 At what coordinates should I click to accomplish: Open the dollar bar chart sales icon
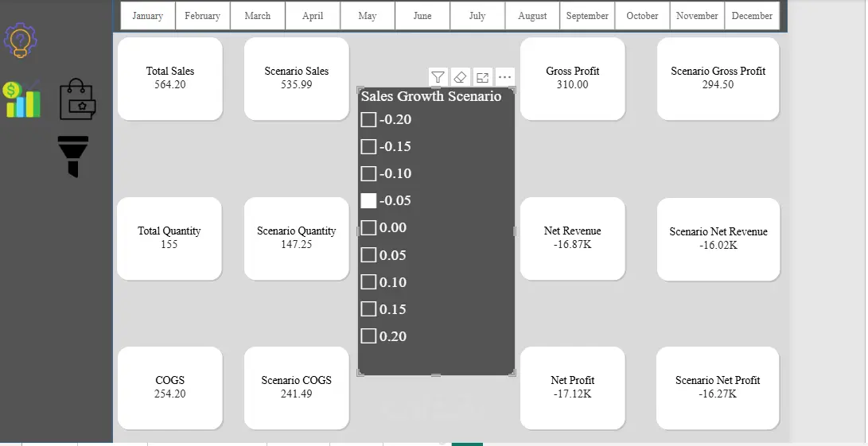[21, 99]
